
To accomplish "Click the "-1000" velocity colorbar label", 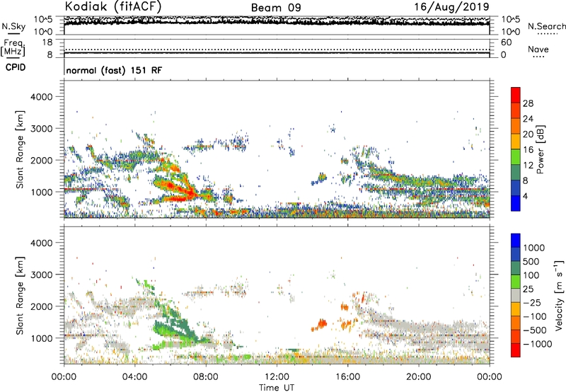I will (537, 344).
